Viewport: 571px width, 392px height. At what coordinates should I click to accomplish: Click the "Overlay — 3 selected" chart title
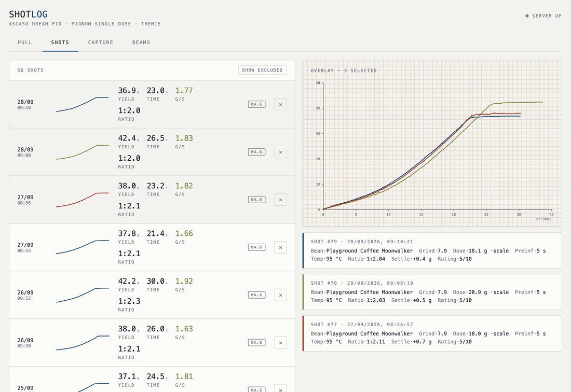(x=344, y=71)
